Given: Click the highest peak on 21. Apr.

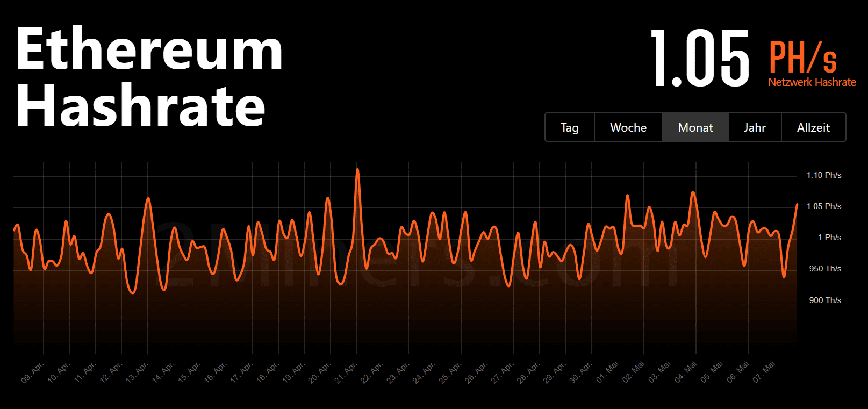Looking at the screenshot, I should tap(357, 170).
